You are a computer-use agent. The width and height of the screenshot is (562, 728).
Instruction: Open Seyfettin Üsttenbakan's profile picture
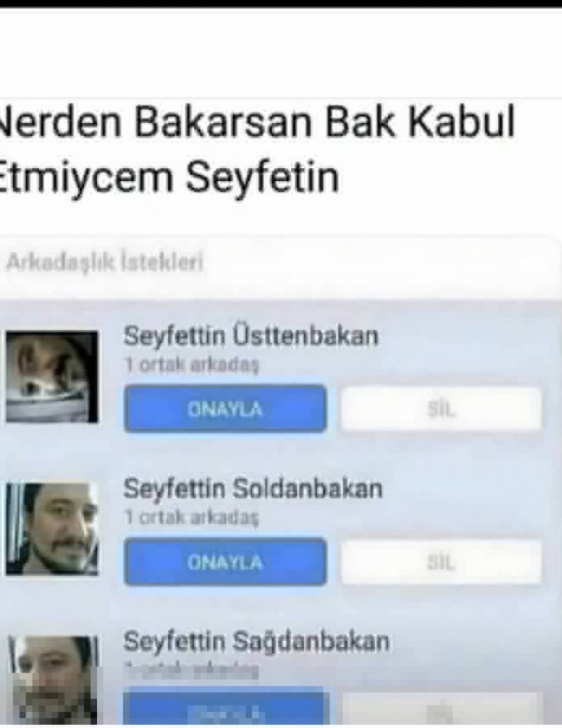[51, 376]
